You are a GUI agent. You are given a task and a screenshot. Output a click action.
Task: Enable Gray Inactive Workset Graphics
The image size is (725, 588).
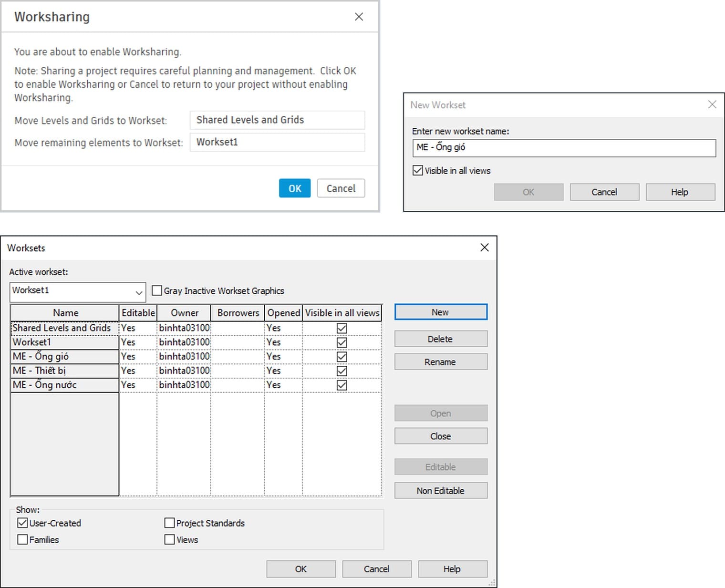pos(157,290)
